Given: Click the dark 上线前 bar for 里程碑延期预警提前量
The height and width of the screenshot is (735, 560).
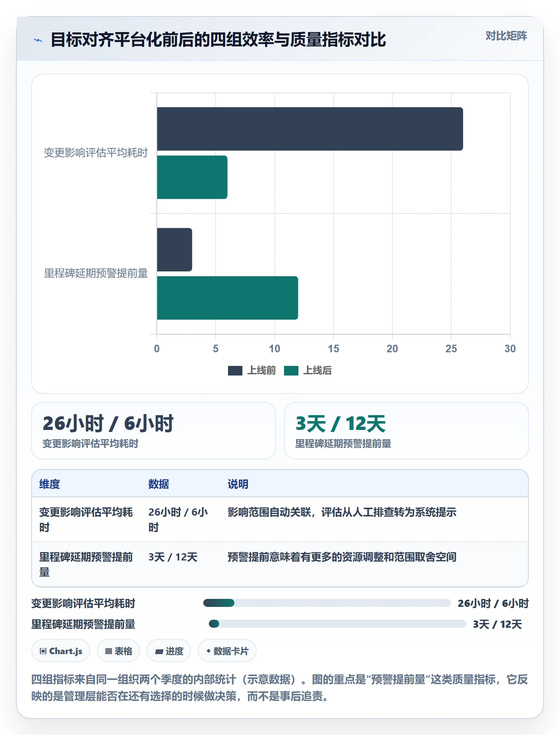Looking at the screenshot, I should point(174,250).
